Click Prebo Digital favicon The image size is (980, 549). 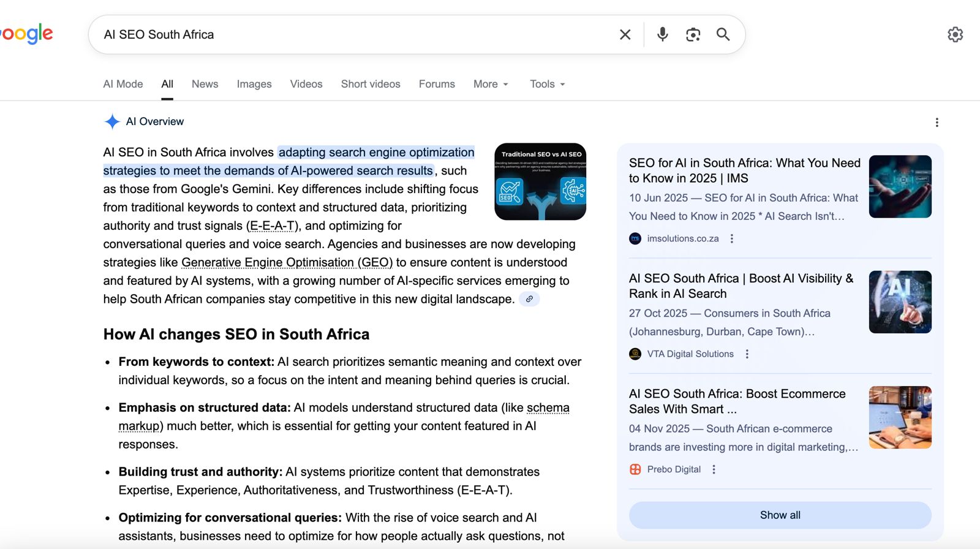click(x=635, y=469)
